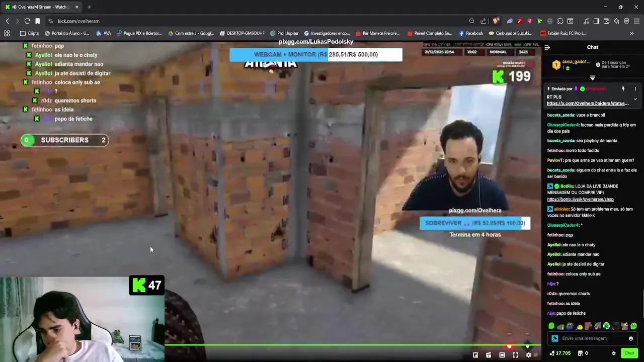Click the green cursor extension icon

(540, 21)
